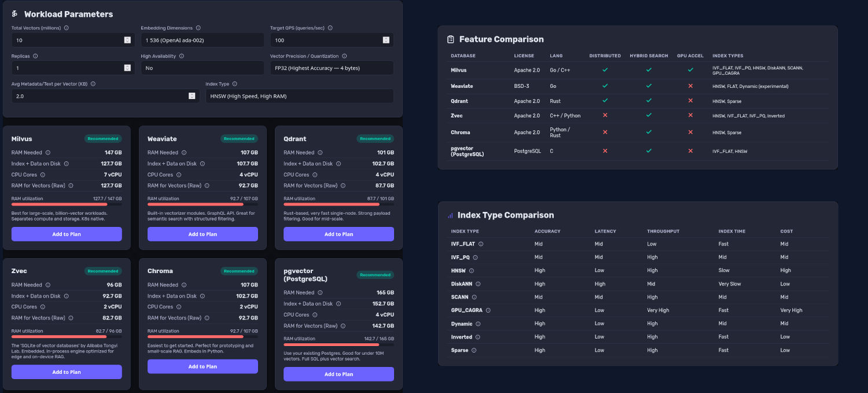The height and width of the screenshot is (393, 868).
Task: Click pgvector's PostgreSQL license cell
Action: pos(527,151)
